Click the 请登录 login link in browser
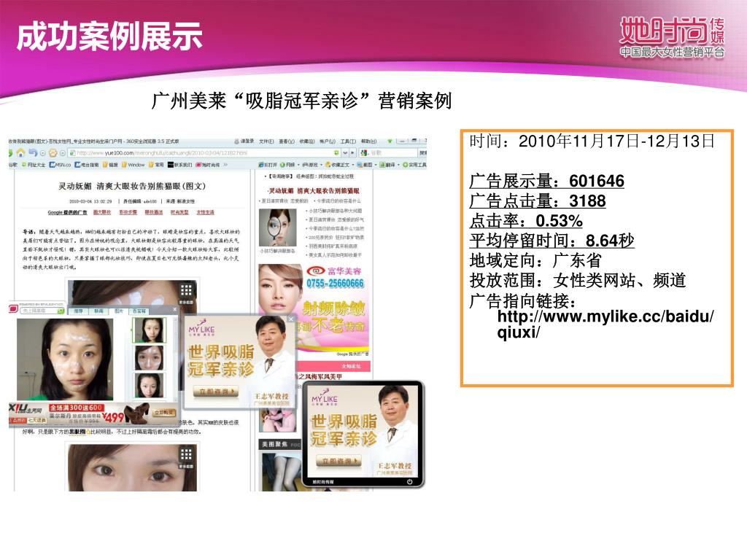 244,141
